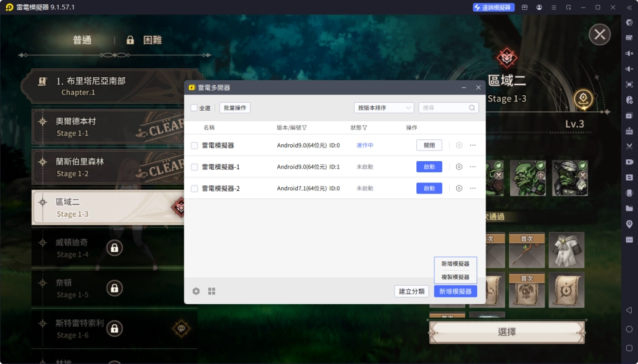The width and height of the screenshot is (638, 364).
Task: Select locked stage 威頓迪奇 Stage 1-4
Action: tap(108, 248)
